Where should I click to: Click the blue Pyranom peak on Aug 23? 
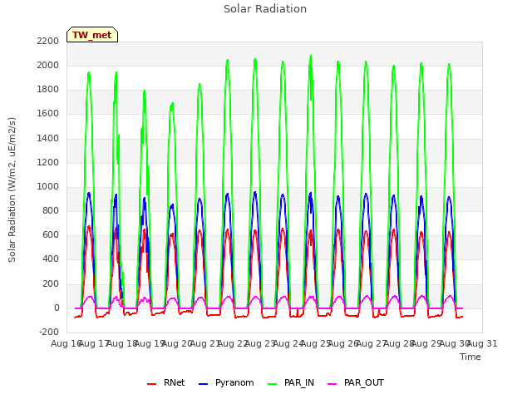click(x=255, y=192)
